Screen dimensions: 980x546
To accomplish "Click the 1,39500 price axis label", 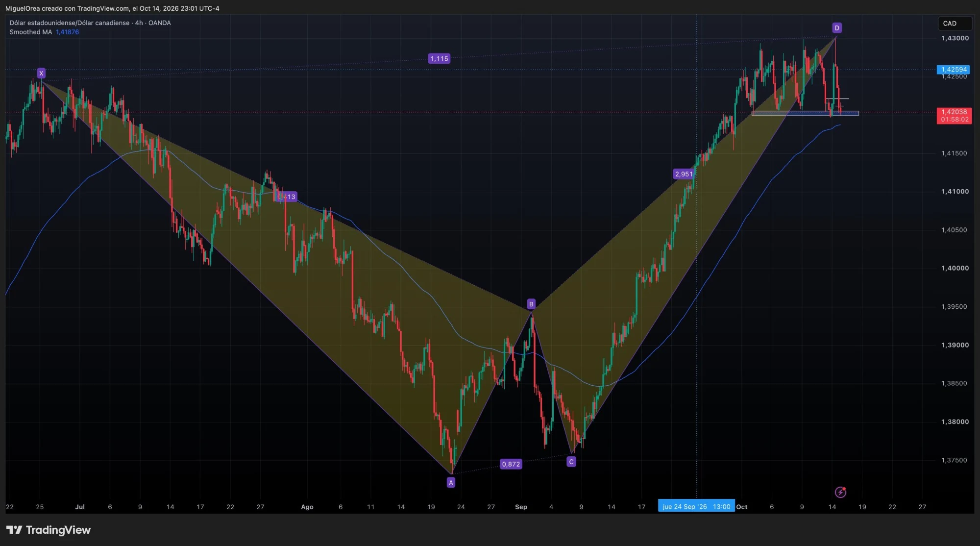I will (954, 307).
